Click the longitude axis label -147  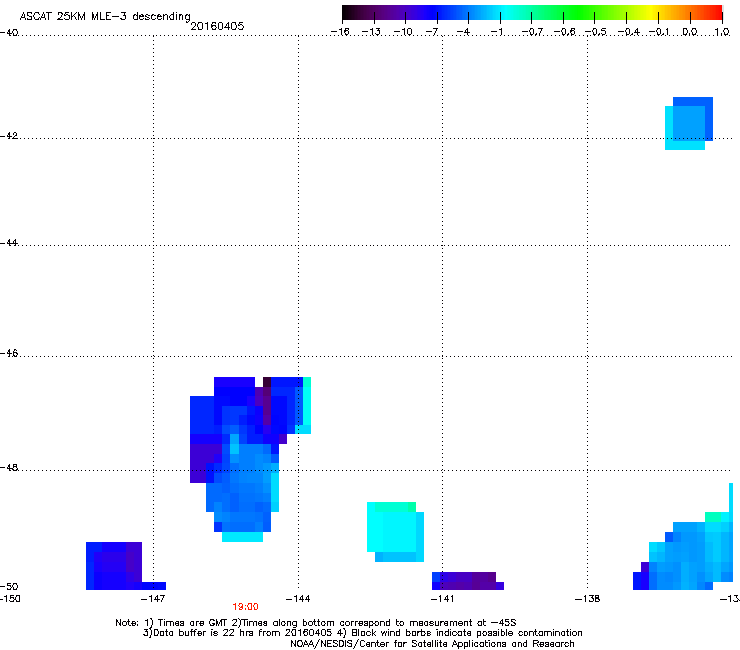[153, 599]
